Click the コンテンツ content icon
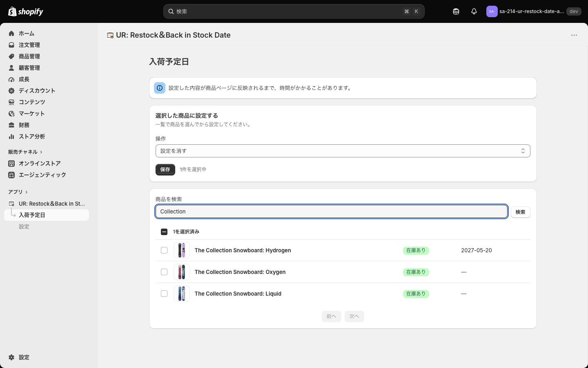588x368 pixels. pos(11,102)
